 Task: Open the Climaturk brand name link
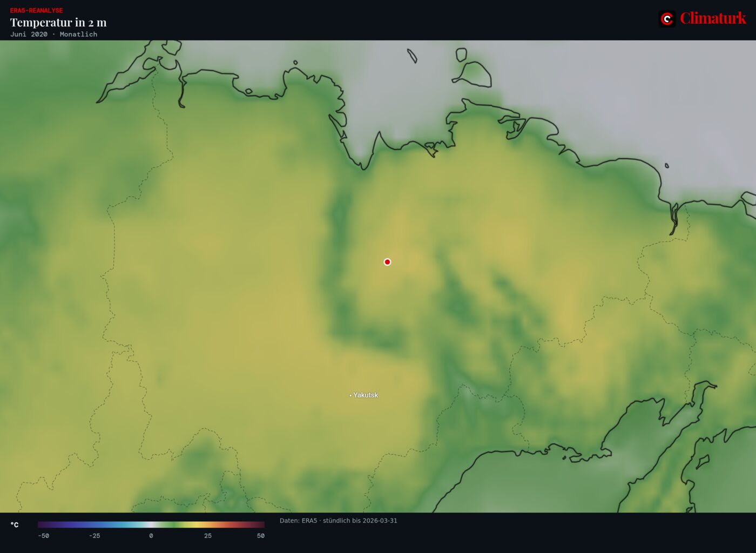pos(713,18)
